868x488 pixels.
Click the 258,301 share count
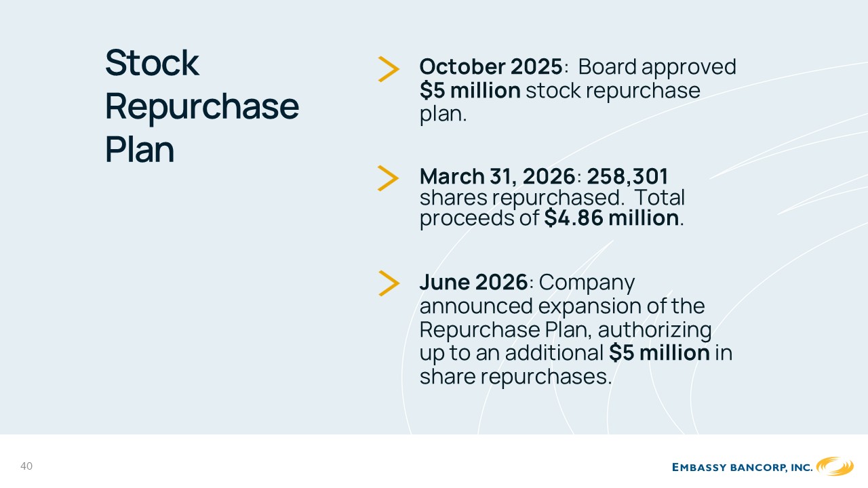tap(627, 176)
